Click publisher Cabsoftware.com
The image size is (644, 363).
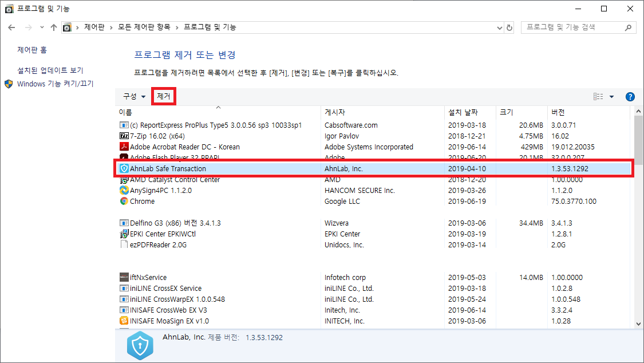[351, 125]
